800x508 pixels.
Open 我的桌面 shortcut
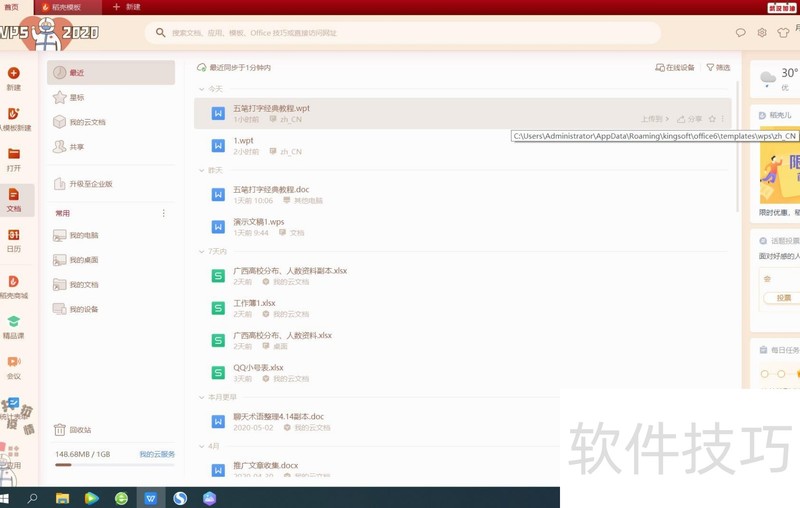[111, 260]
